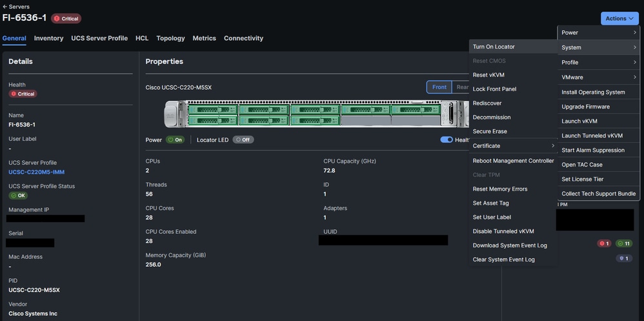Image resolution: width=644 pixels, height=321 pixels.
Task: Choose Start Alarm Suppression
Action: click(598, 150)
